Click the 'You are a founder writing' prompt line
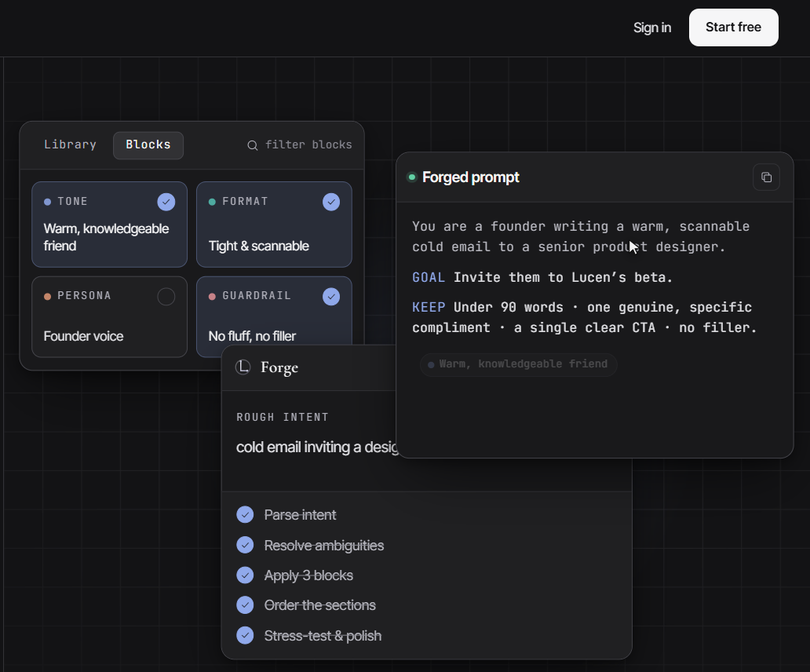Viewport: 810px width, 672px height. [581, 227]
